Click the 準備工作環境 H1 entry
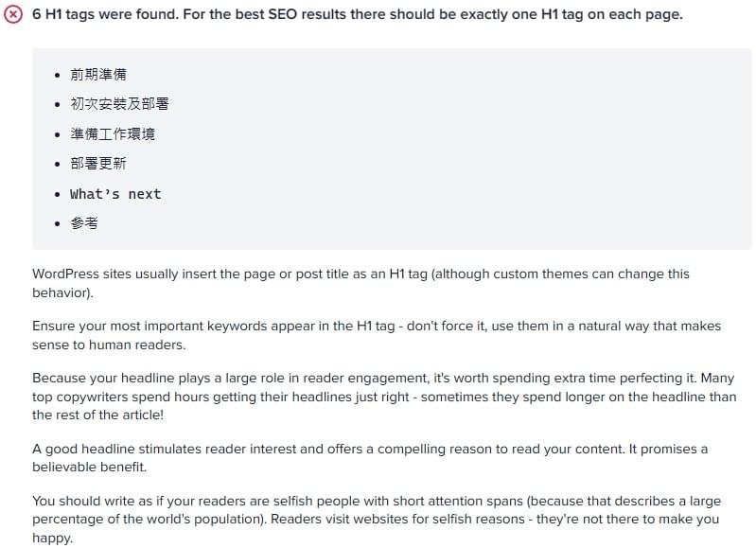Screen dimensions: 756x548 point(113,133)
